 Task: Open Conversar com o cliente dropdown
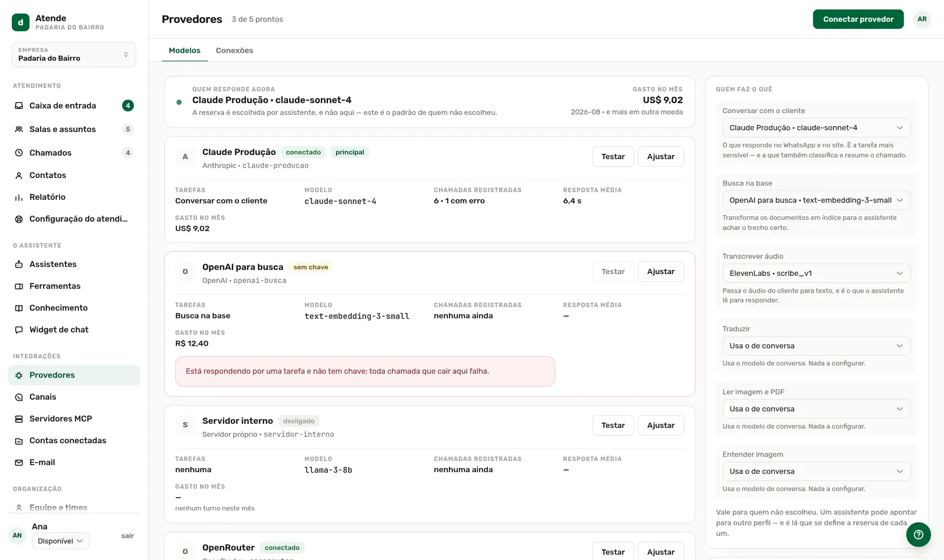tap(817, 127)
